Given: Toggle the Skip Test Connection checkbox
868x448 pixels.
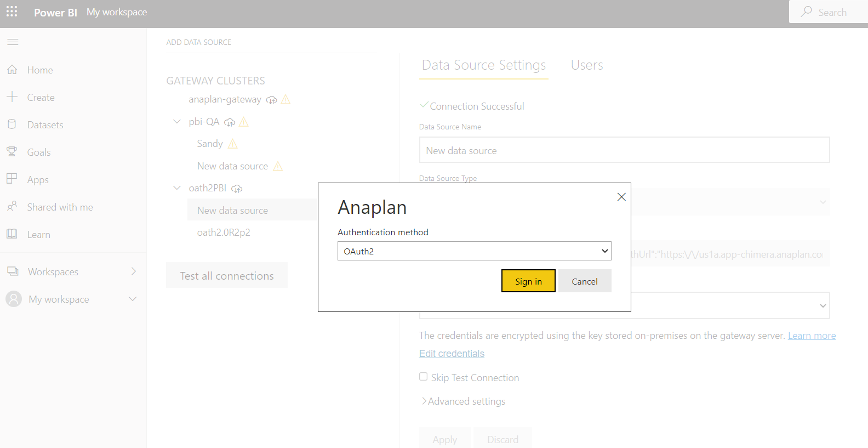Looking at the screenshot, I should coord(424,377).
